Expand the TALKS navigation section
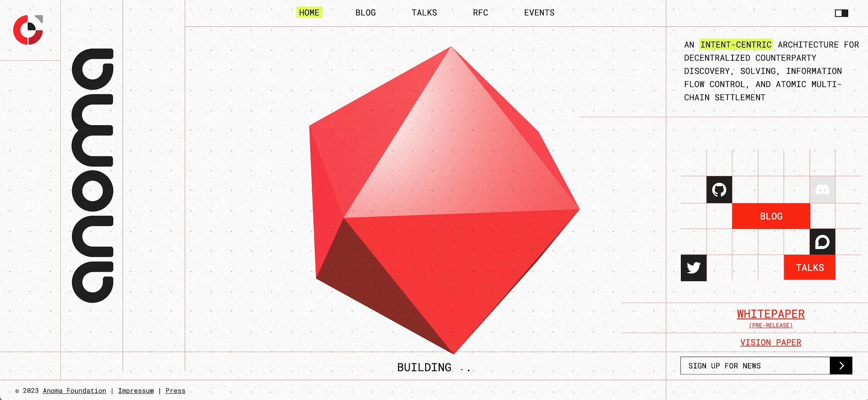 (424, 13)
